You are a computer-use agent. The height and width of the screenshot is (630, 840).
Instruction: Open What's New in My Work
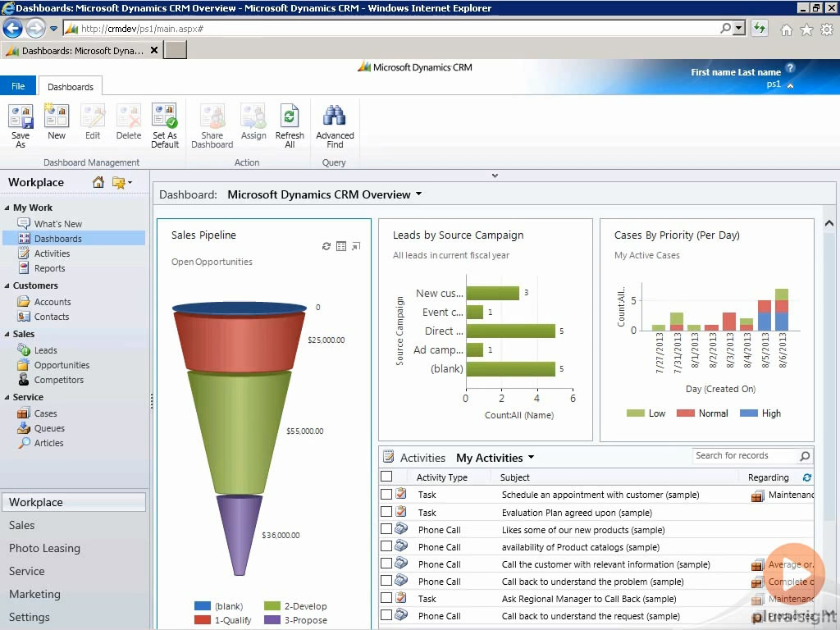click(x=58, y=224)
